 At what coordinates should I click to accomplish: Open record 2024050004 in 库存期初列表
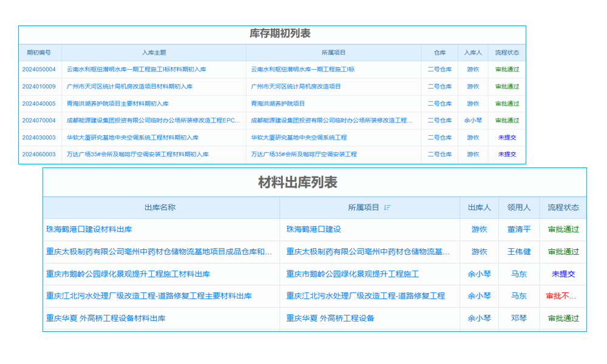coord(39,70)
